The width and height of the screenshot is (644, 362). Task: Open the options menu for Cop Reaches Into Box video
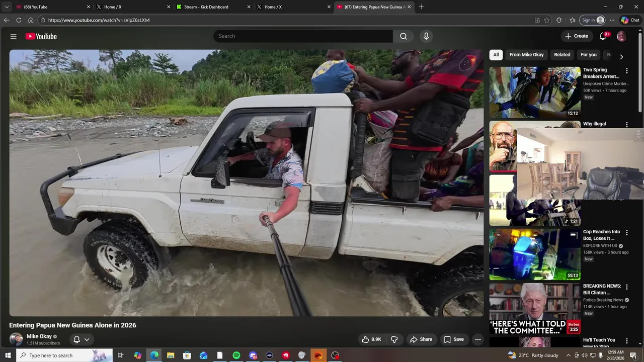626,233
